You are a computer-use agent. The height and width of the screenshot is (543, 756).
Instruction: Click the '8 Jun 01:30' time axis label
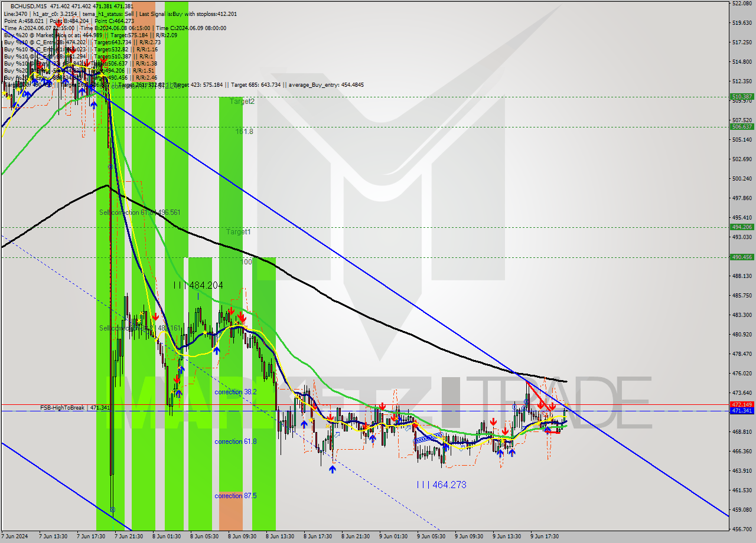tap(167, 537)
